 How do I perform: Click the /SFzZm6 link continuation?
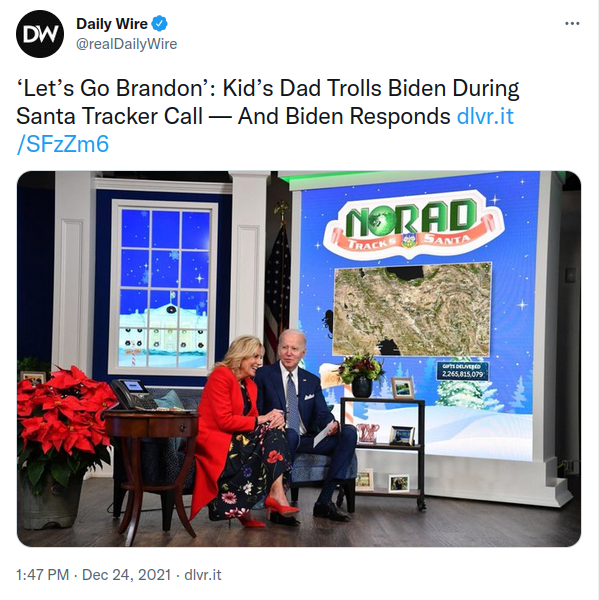tap(63, 144)
